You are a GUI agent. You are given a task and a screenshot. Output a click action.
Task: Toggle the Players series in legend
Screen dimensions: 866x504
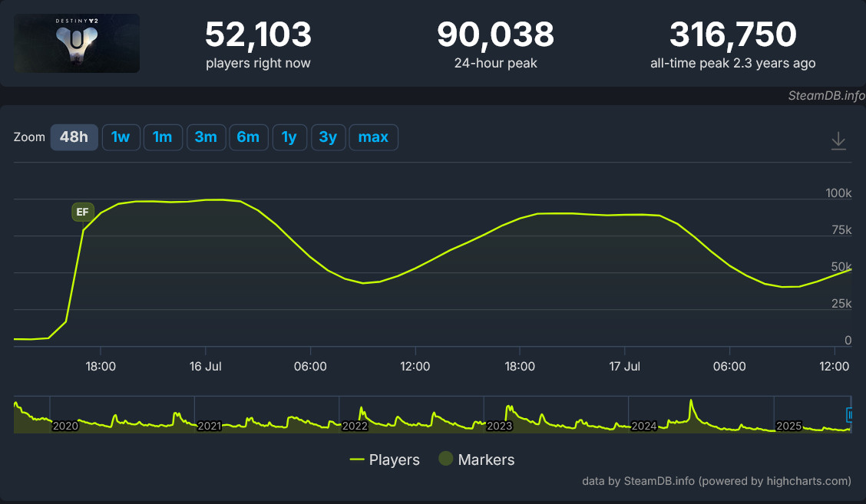(x=385, y=460)
